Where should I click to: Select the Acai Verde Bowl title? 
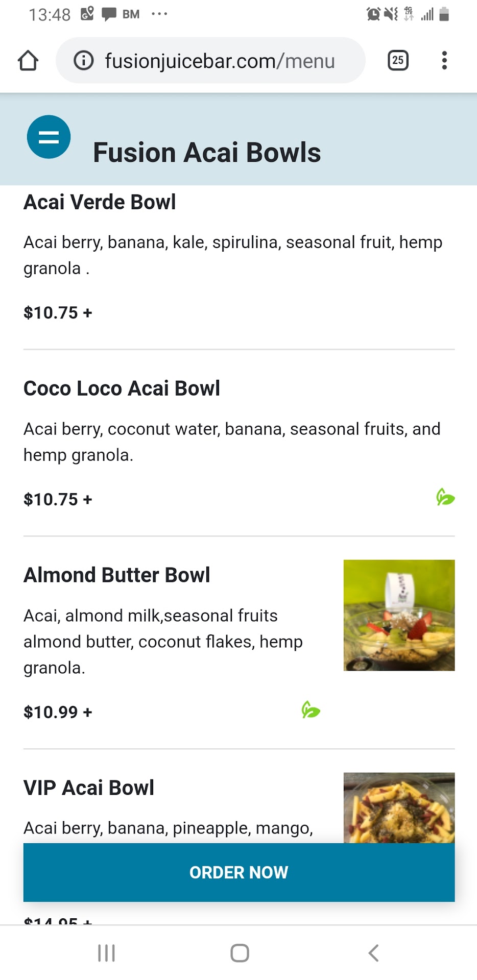click(x=100, y=202)
